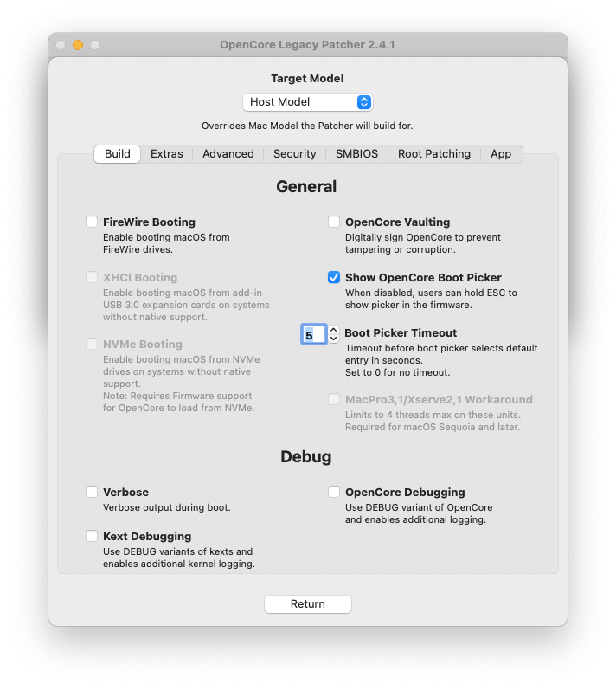Select the Build tab

point(118,154)
